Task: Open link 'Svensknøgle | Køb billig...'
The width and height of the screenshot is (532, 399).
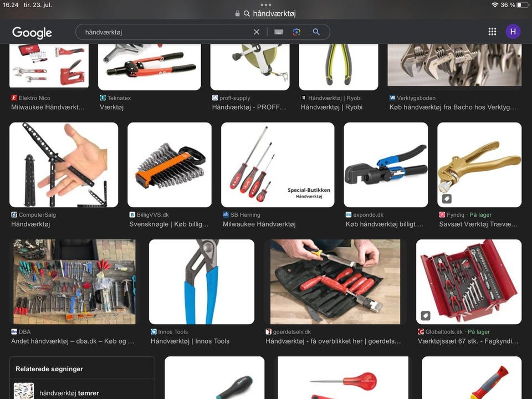Action: point(168,224)
